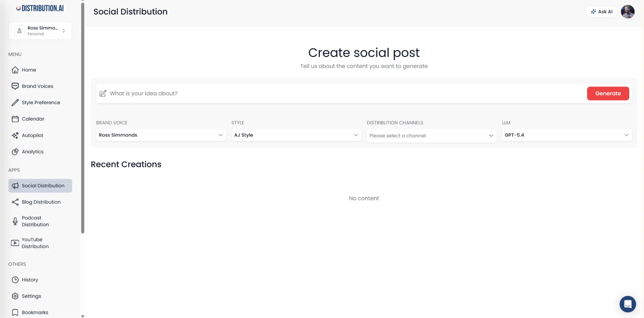Click the Autopilot sparkle icon
The height and width of the screenshot is (318, 644).
point(15,135)
